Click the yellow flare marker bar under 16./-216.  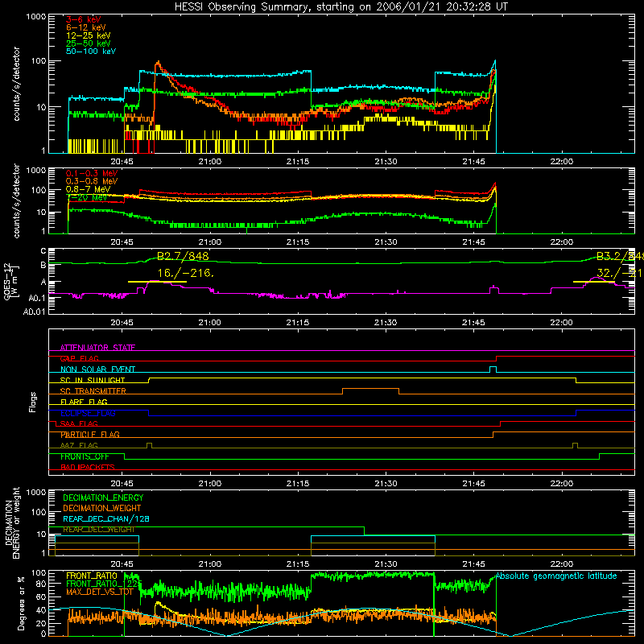point(157,282)
